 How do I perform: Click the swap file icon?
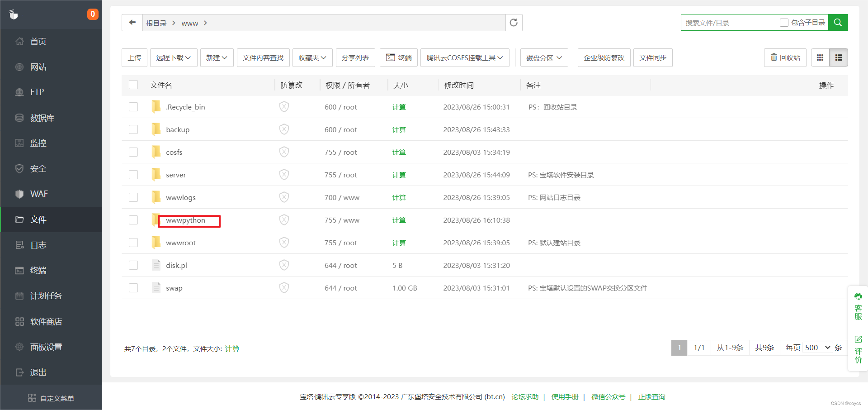pos(156,287)
